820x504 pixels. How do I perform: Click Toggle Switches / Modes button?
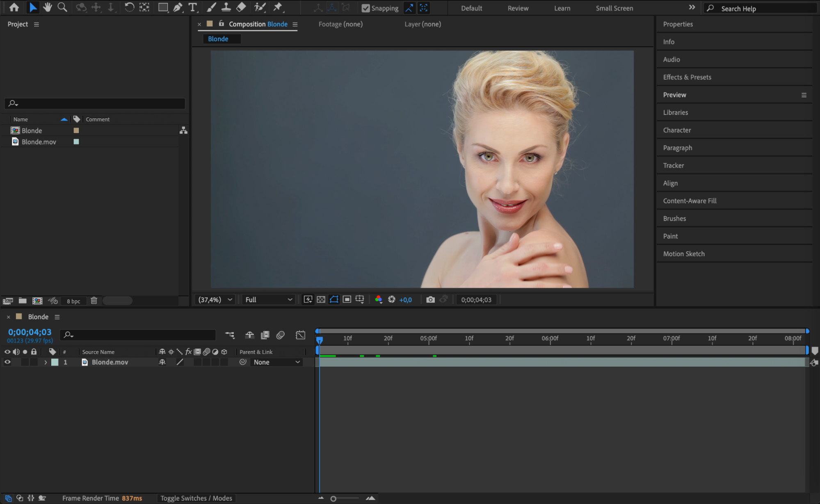point(196,498)
